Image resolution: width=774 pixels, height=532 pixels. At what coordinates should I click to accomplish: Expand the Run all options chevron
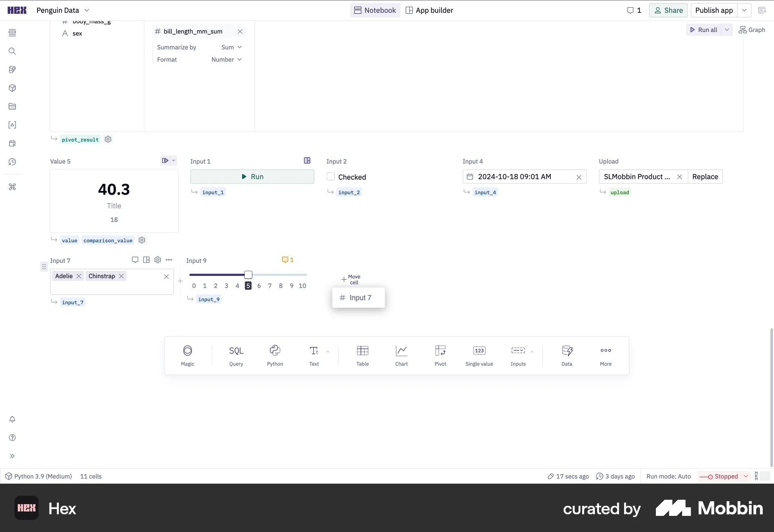(727, 29)
